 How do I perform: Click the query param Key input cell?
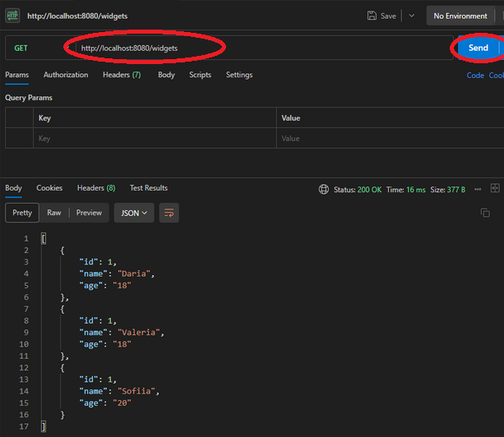coord(152,139)
